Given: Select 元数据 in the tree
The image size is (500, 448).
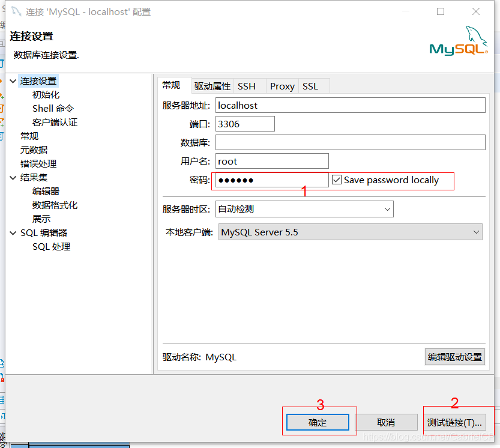Looking at the screenshot, I should click(34, 150).
